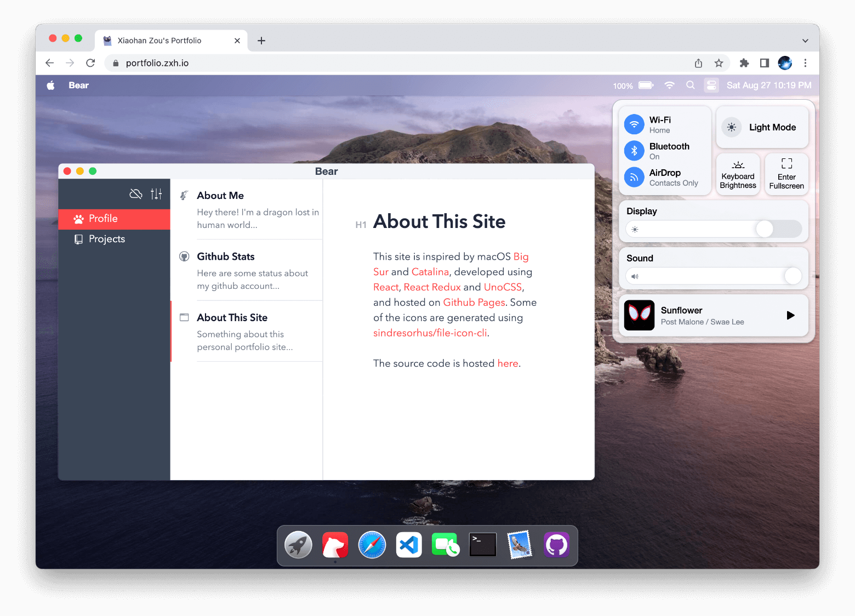Open the UnoCSS link
855x616 pixels.
click(503, 287)
